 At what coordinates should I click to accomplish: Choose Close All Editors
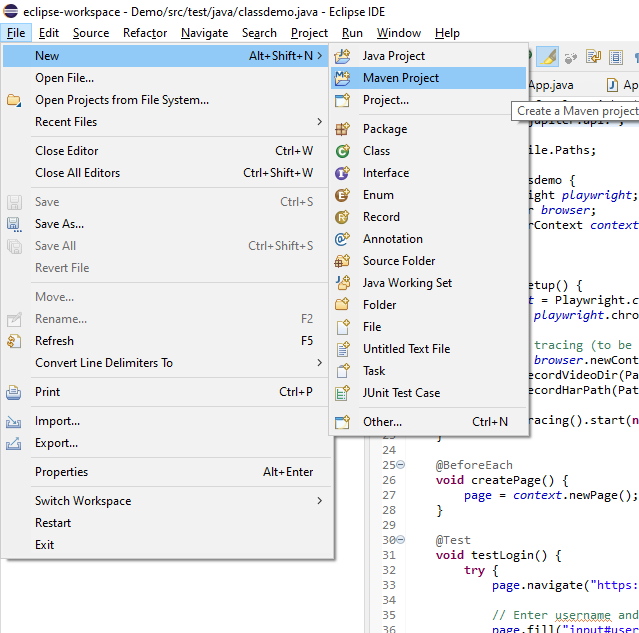coord(165,173)
